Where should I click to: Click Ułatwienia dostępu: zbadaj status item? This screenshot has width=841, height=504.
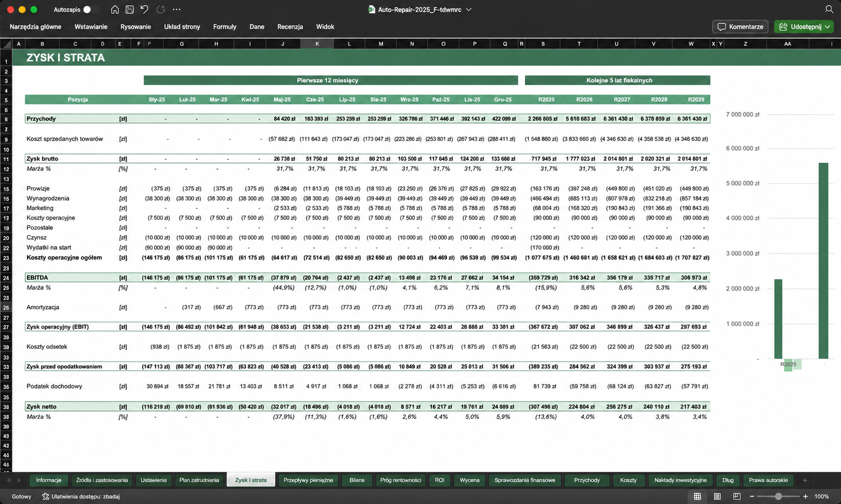pyautogui.click(x=81, y=497)
